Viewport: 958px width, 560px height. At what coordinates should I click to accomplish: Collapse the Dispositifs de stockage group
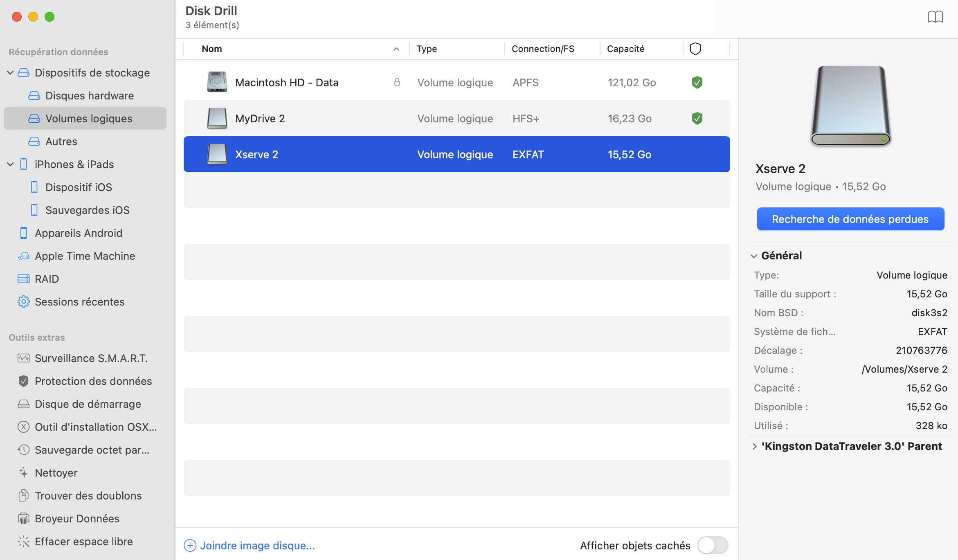point(10,73)
